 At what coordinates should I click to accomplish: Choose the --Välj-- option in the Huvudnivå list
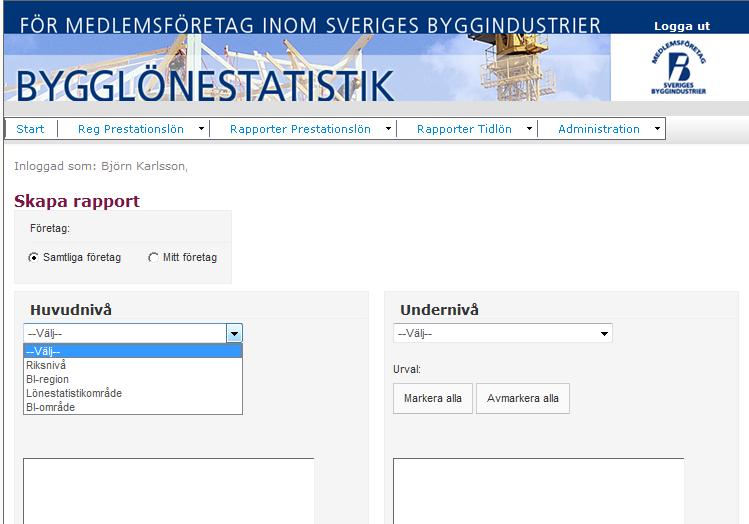[133, 351]
